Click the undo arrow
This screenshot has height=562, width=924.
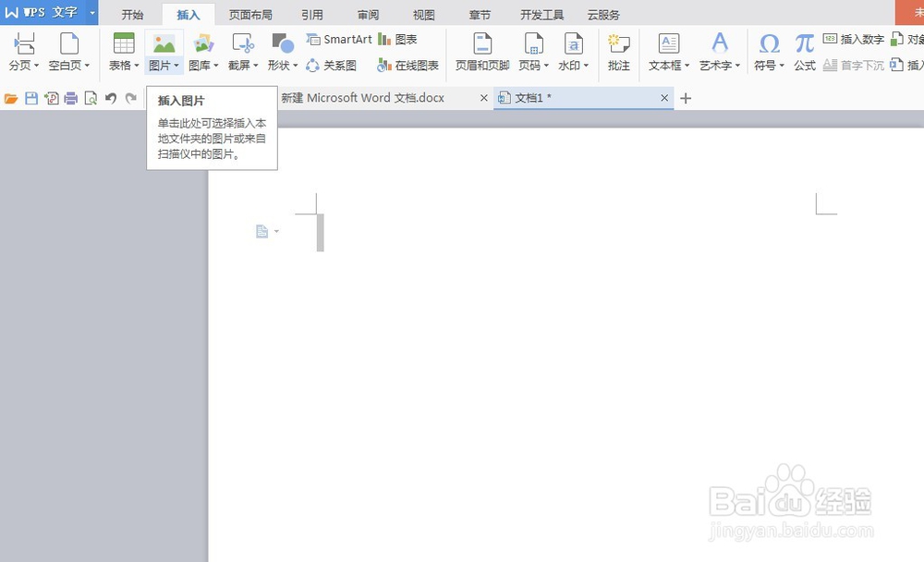[x=110, y=99]
